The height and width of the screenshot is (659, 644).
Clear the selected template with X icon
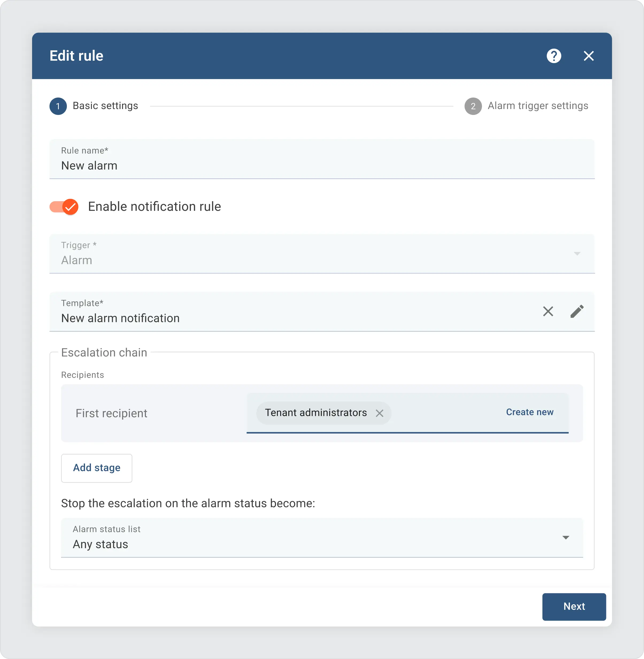click(x=548, y=311)
